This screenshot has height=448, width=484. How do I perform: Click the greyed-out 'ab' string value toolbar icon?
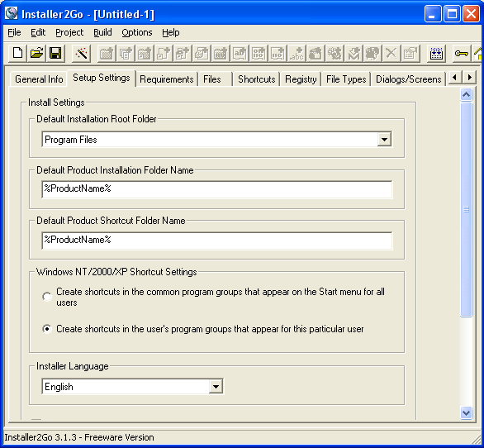[x=240, y=53]
